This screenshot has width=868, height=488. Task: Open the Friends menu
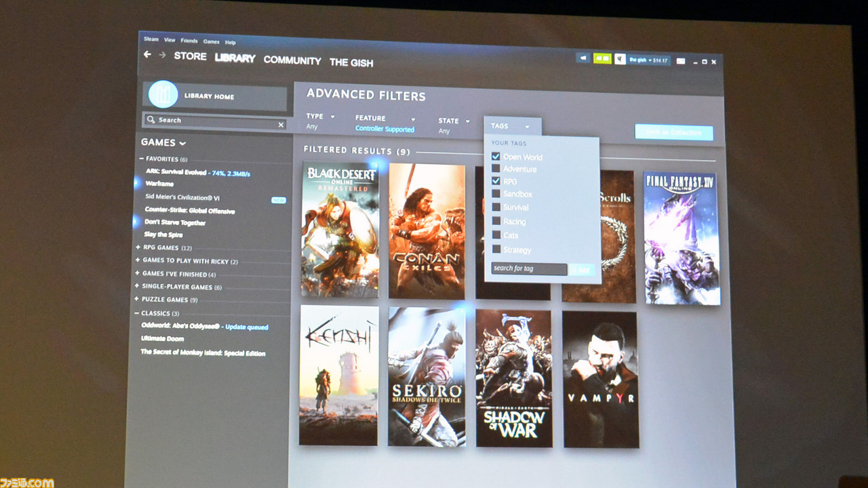(x=189, y=41)
